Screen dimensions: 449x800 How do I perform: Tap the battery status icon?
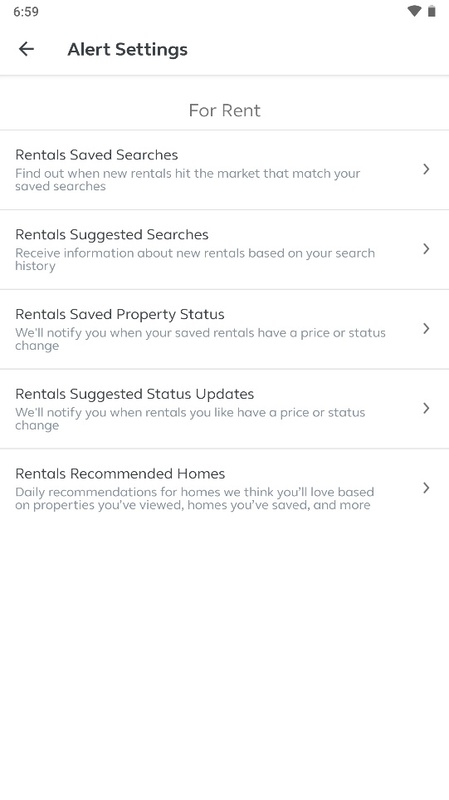tap(432, 11)
